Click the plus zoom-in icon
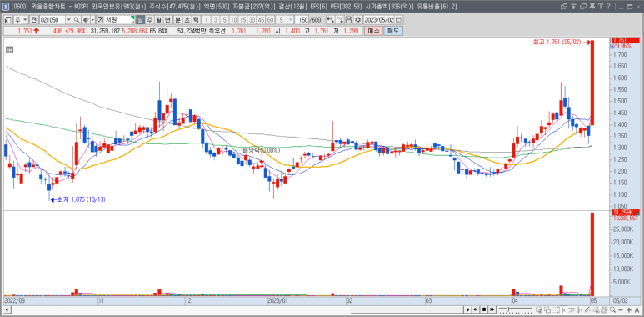The height and width of the screenshot is (317, 644). (629, 309)
